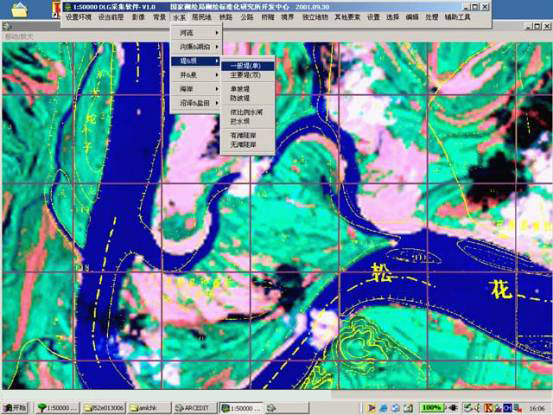Expand the 沼泽&盐田 submenu
Image resolution: width=553 pixels, height=415 pixels.
coord(196,103)
